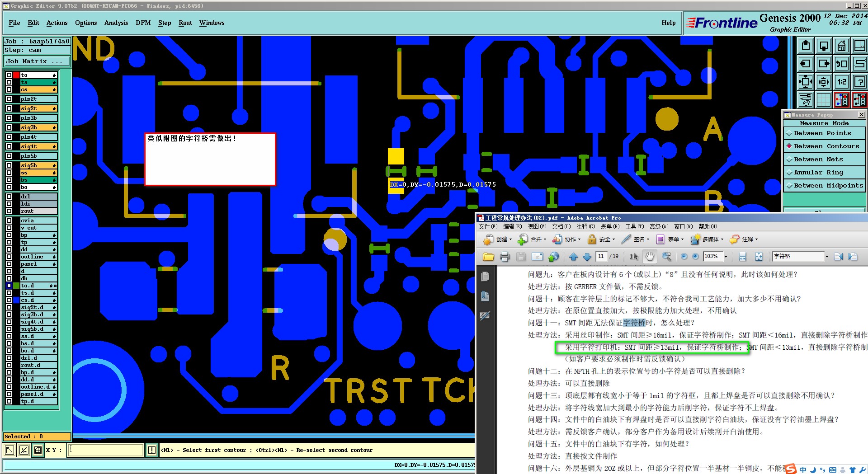This screenshot has width=868, height=474.
Task: Click the black net traffic-light icon
Action: [x=860, y=100]
